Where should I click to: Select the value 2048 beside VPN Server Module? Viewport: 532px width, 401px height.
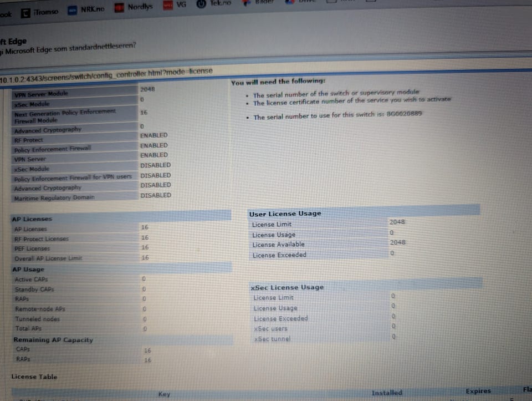click(147, 89)
